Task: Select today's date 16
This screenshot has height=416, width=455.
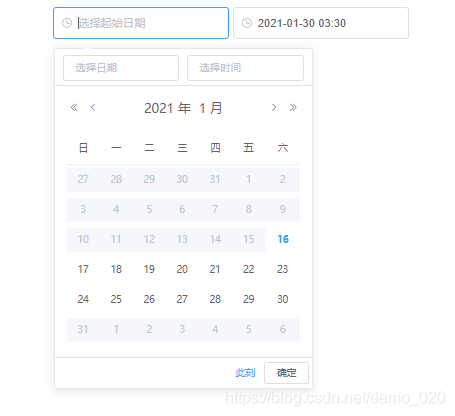Action: pos(283,239)
